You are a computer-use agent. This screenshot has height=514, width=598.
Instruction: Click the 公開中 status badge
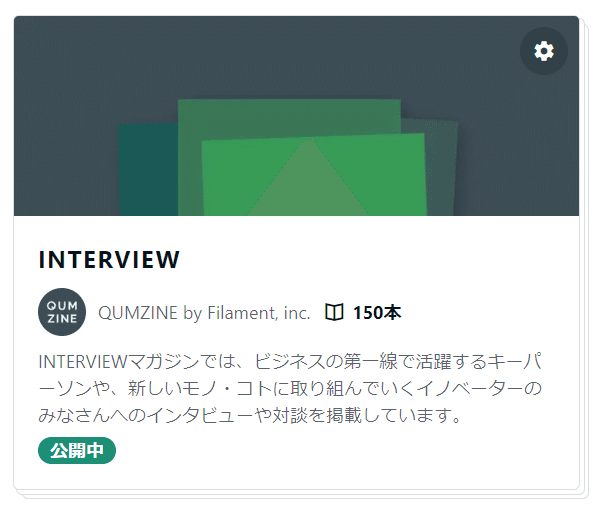pyautogui.click(x=77, y=450)
